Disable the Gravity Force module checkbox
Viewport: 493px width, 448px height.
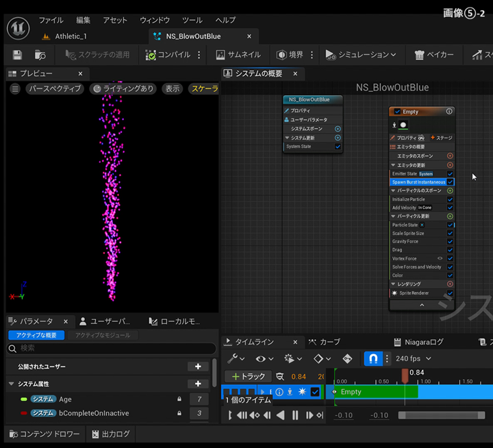click(450, 241)
